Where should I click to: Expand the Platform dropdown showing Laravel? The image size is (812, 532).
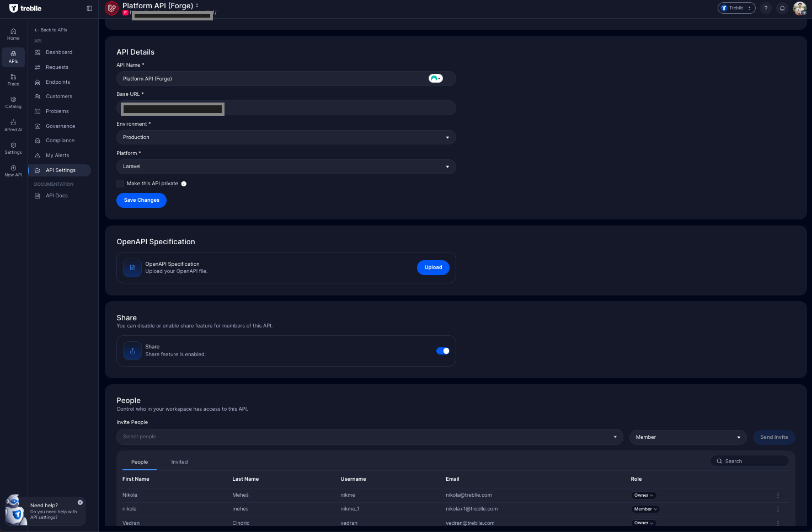[286, 166]
